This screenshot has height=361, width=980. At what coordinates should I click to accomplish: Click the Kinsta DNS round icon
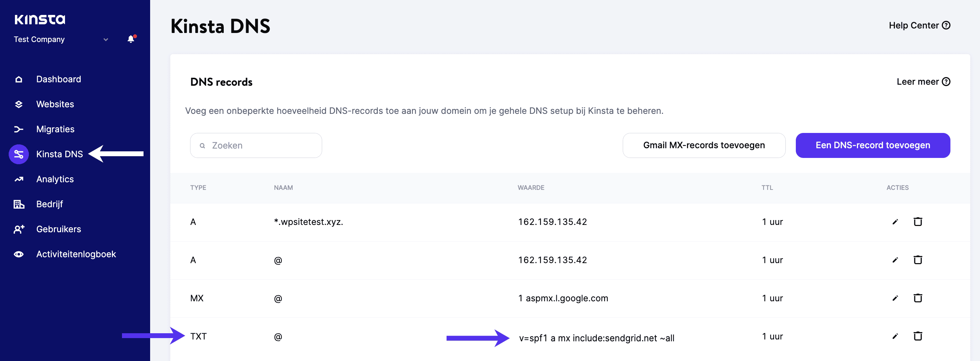pyautogui.click(x=19, y=154)
